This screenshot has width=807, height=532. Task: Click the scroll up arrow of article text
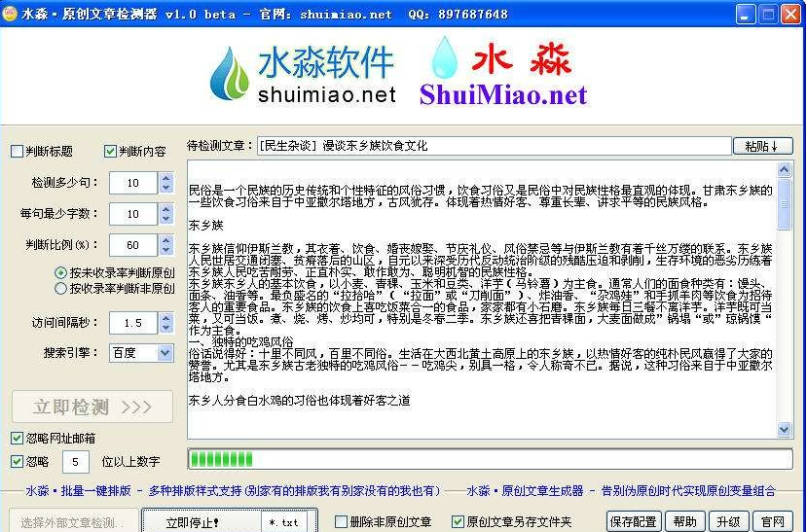coord(784,169)
